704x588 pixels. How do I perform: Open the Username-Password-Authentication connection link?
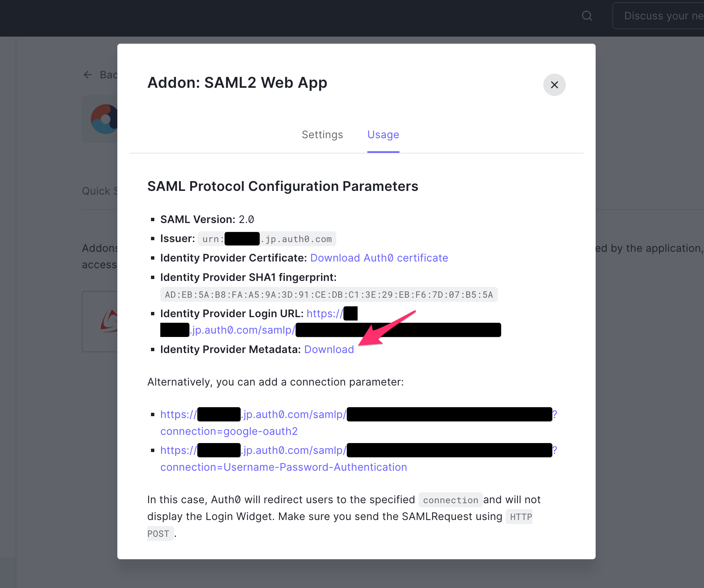coord(359,458)
